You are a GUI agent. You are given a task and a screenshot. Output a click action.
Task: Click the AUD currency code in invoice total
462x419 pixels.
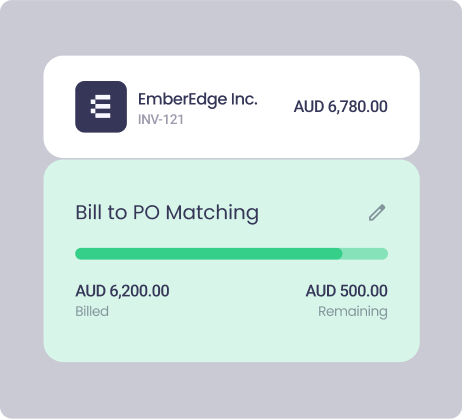tap(309, 107)
